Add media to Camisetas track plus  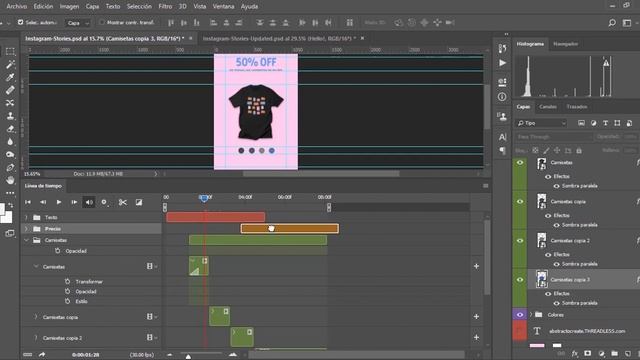[476, 266]
